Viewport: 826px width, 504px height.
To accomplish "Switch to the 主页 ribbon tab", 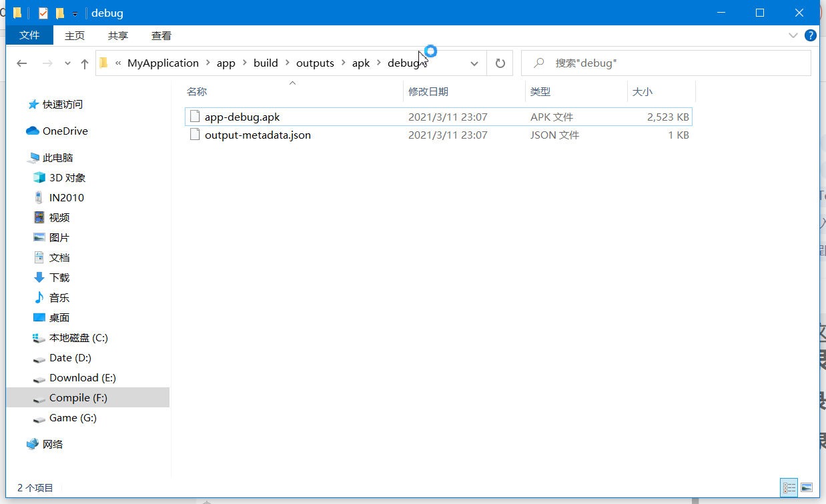I will coord(75,36).
